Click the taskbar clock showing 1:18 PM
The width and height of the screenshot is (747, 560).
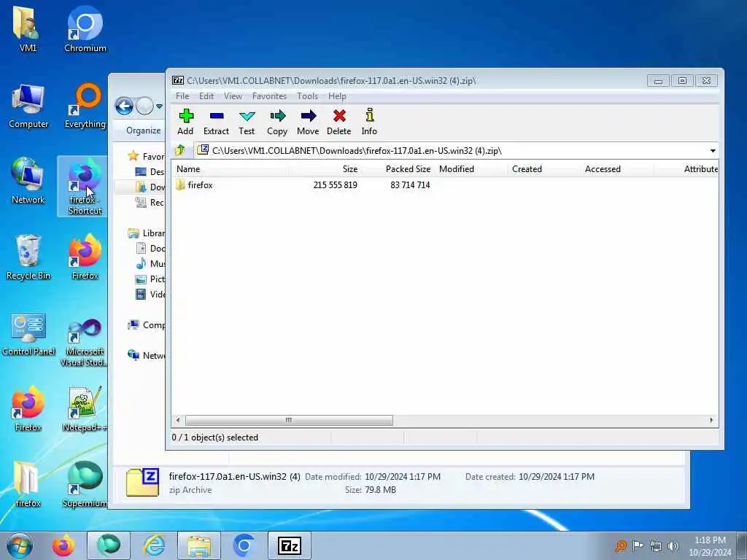point(710,546)
